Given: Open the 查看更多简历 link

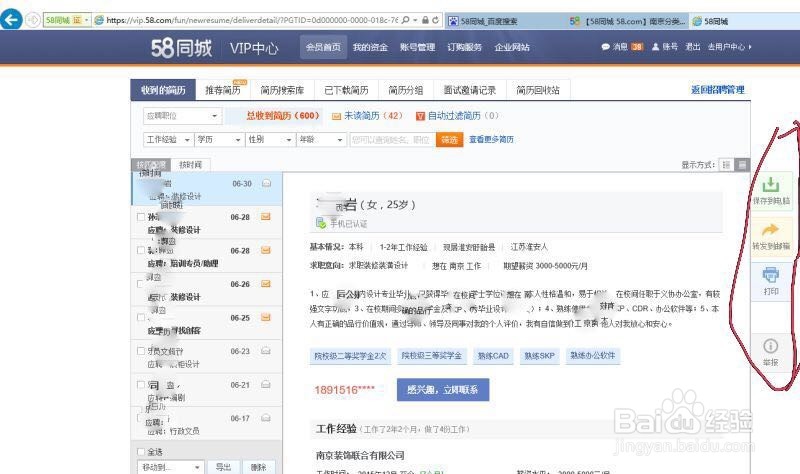Looking at the screenshot, I should coord(491,139).
